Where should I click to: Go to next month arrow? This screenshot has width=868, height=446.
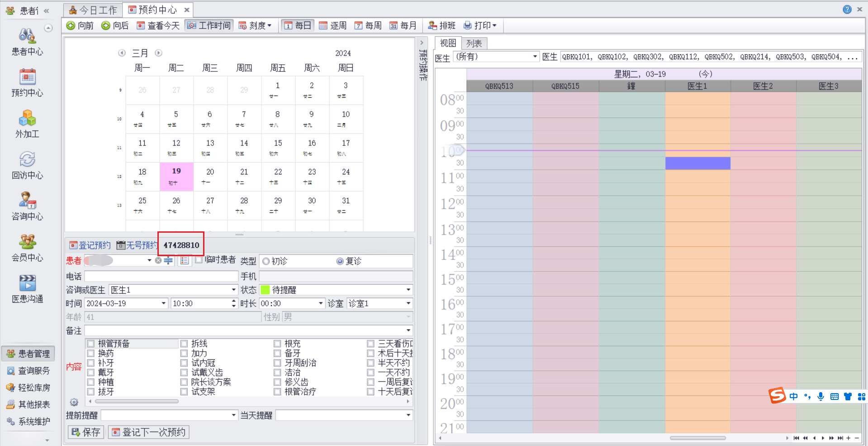pos(158,53)
